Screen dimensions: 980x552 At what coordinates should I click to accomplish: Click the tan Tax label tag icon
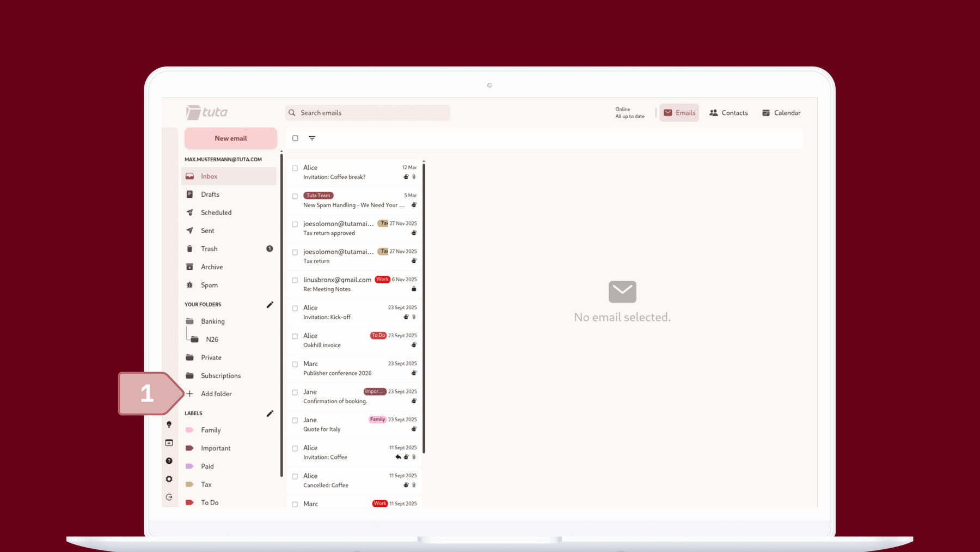[189, 484]
